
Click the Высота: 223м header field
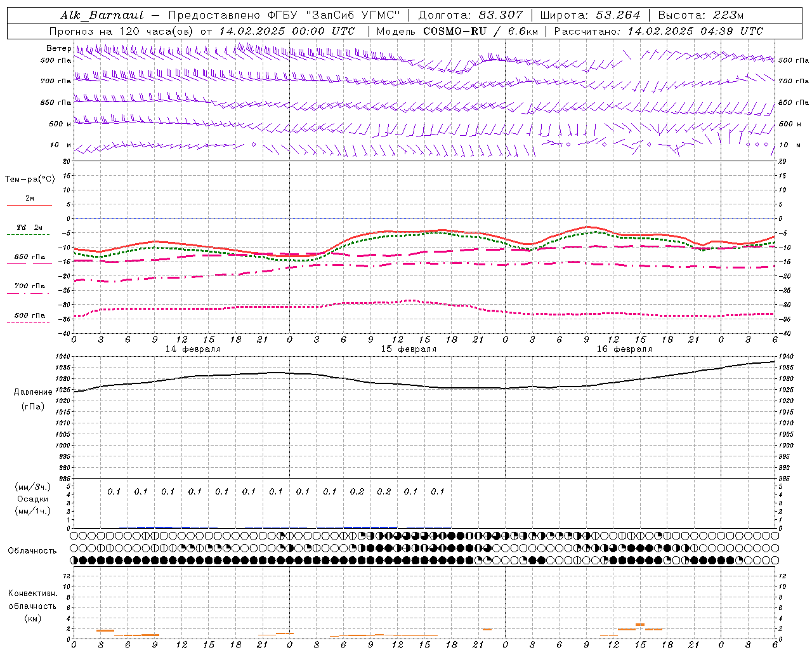700,15
